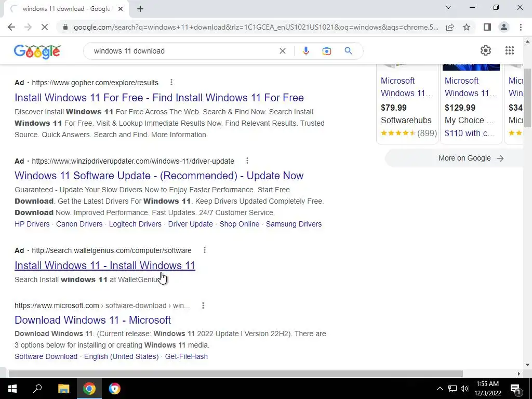Click into the Google search field

tap(183, 51)
